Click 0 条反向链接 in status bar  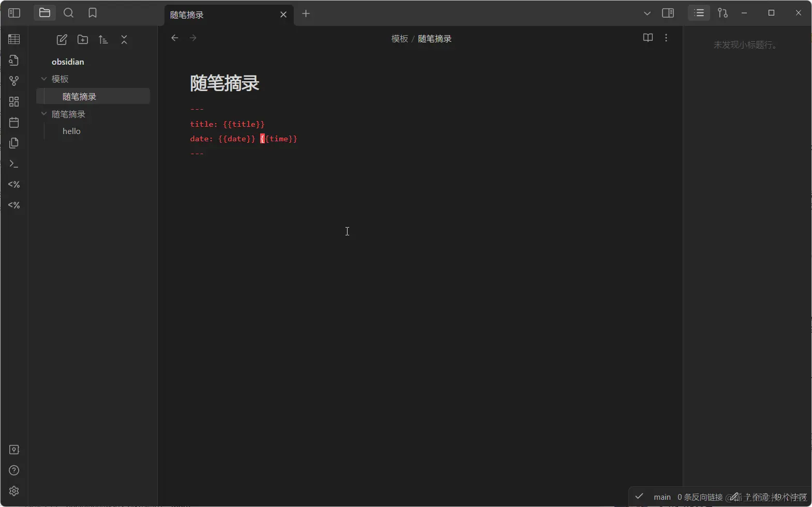pyautogui.click(x=700, y=497)
